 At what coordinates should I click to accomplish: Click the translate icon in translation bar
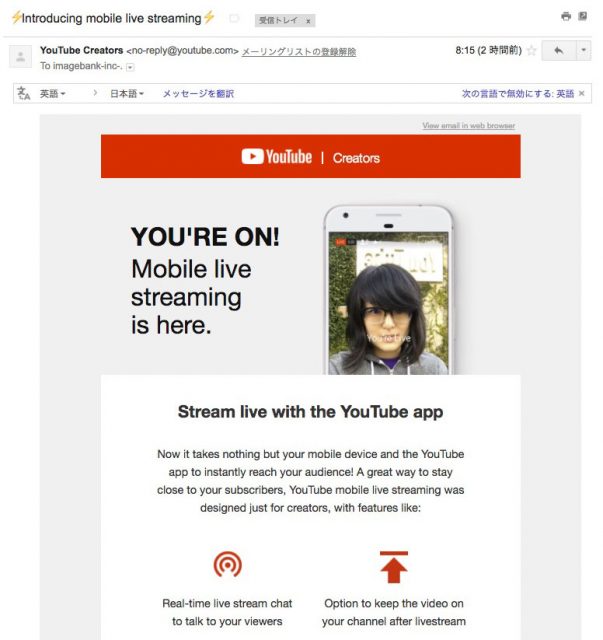pos(23,93)
